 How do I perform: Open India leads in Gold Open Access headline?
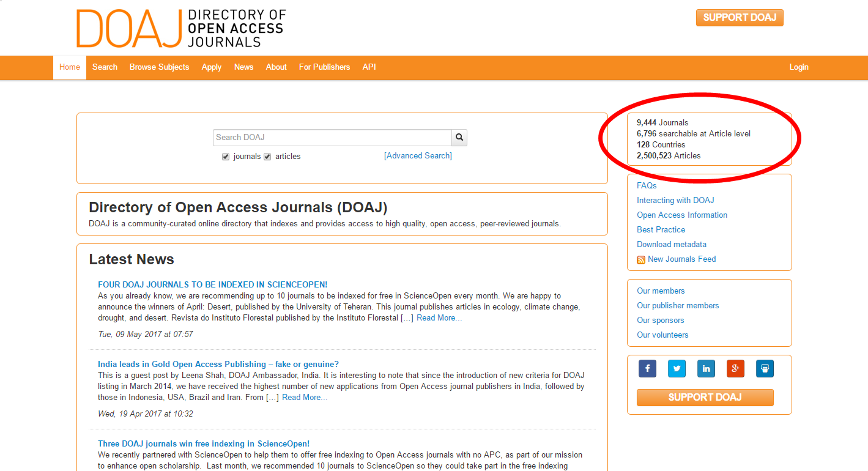(x=218, y=364)
